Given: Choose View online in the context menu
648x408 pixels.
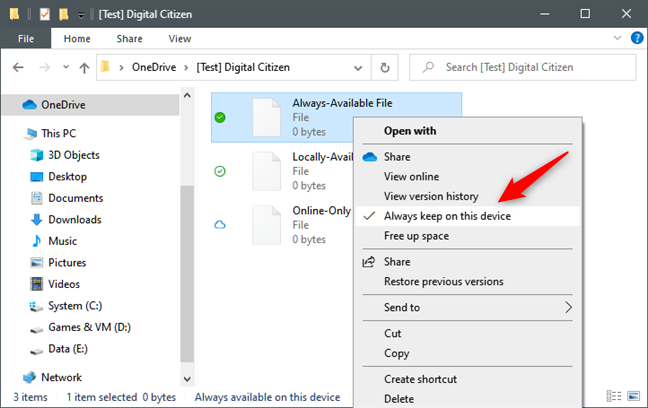Looking at the screenshot, I should pos(468,177).
